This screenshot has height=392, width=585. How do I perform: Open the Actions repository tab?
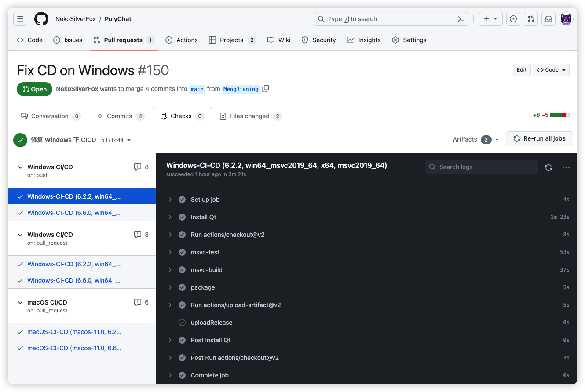coord(182,40)
